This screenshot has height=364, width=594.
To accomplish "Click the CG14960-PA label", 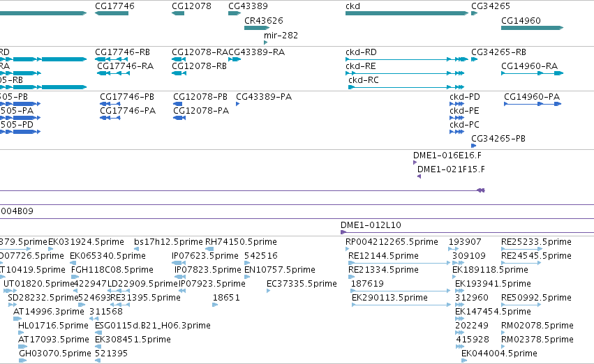I will tap(532, 96).
